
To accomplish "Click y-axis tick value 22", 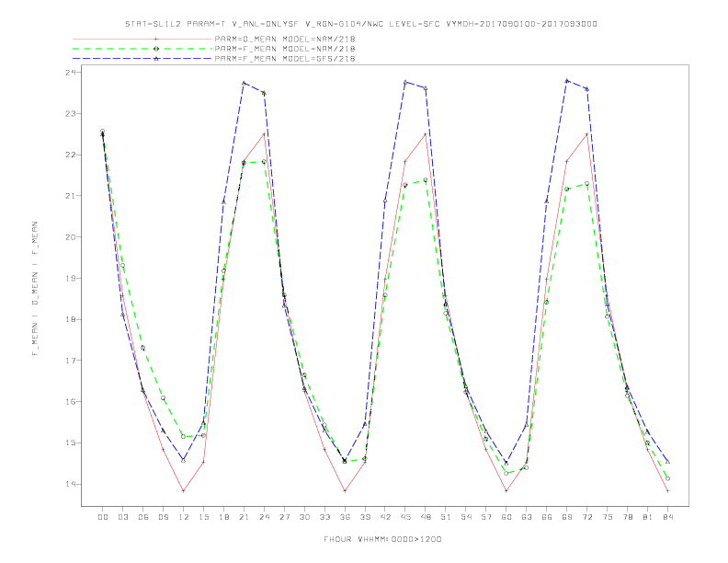I will click(71, 155).
